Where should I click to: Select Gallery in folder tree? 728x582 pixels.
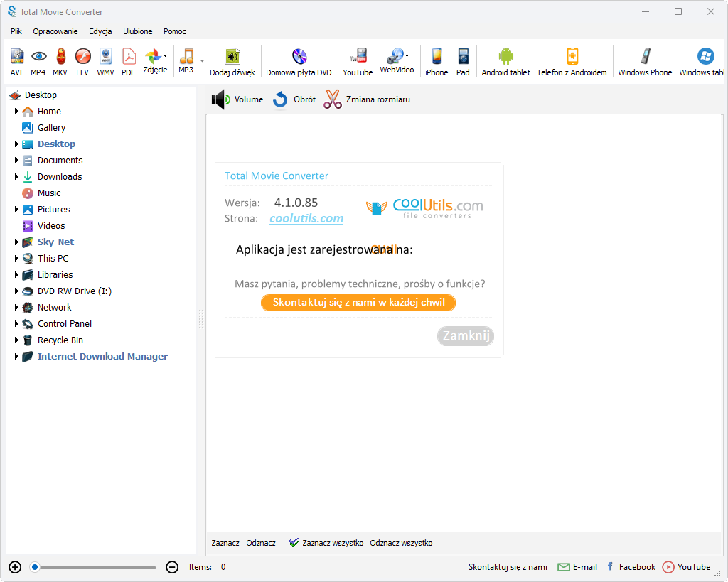point(43,128)
